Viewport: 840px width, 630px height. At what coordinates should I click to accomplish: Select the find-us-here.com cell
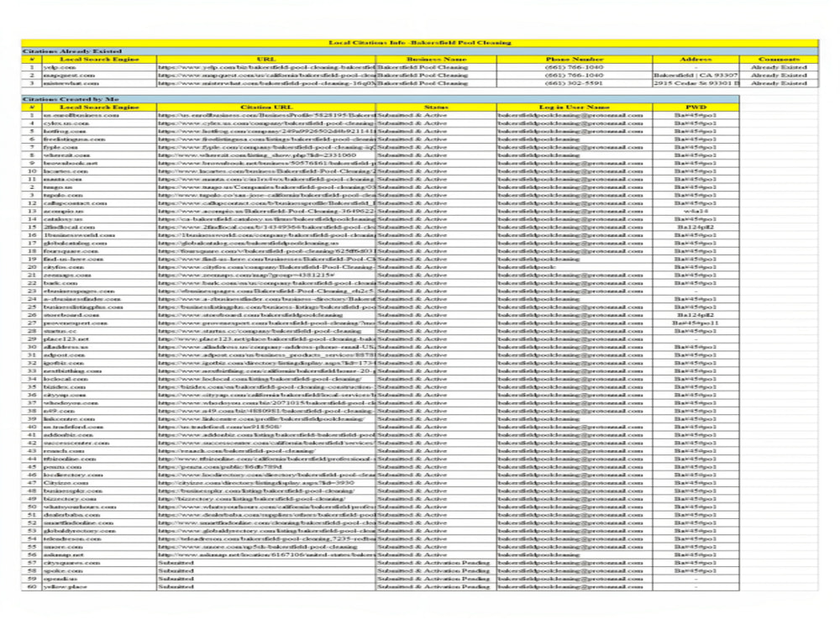[x=100, y=260]
